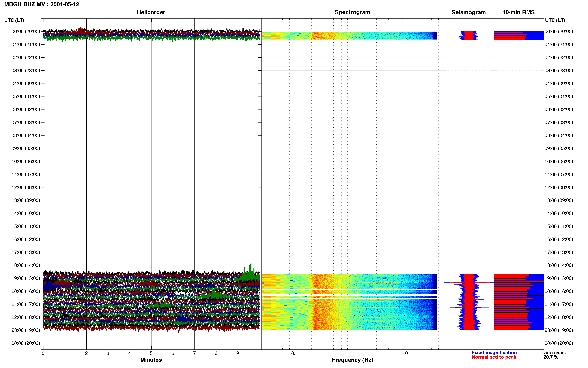Click left time label '21:00 (17:00)'

coord(26,304)
